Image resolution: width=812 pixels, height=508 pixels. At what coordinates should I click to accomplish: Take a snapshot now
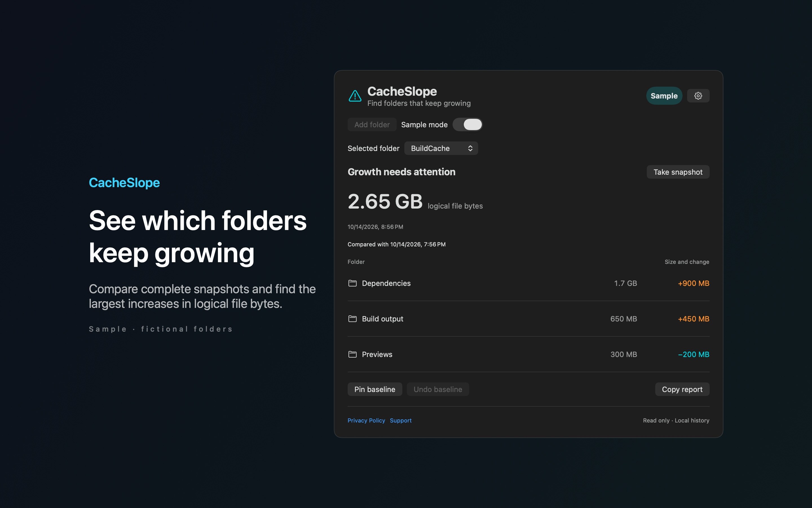pos(678,172)
